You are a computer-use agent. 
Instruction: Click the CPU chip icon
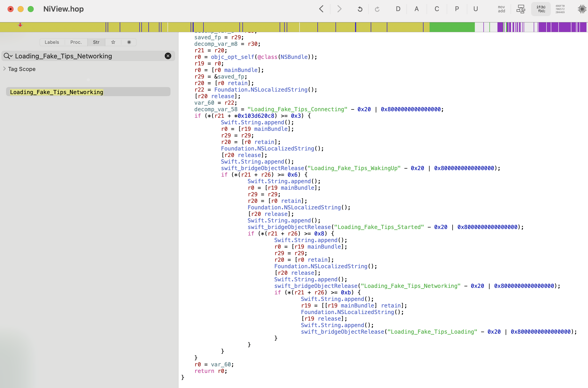(x=582, y=9)
